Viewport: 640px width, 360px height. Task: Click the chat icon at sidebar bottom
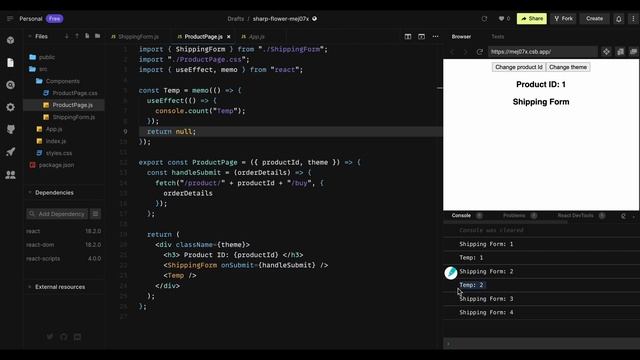[x=78, y=337]
